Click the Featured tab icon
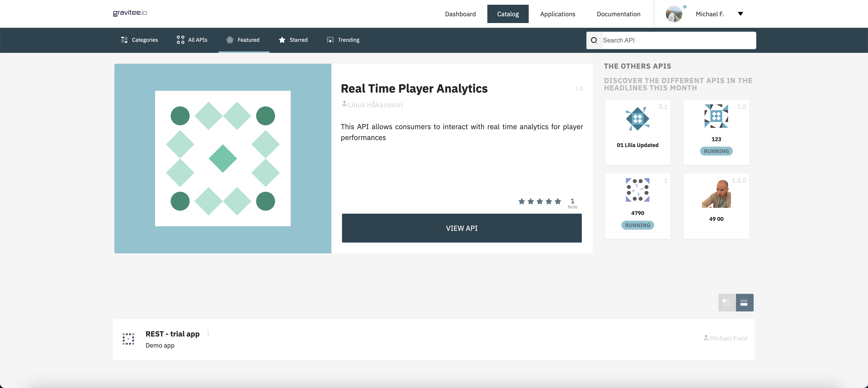The width and height of the screenshot is (868, 388). tap(230, 40)
